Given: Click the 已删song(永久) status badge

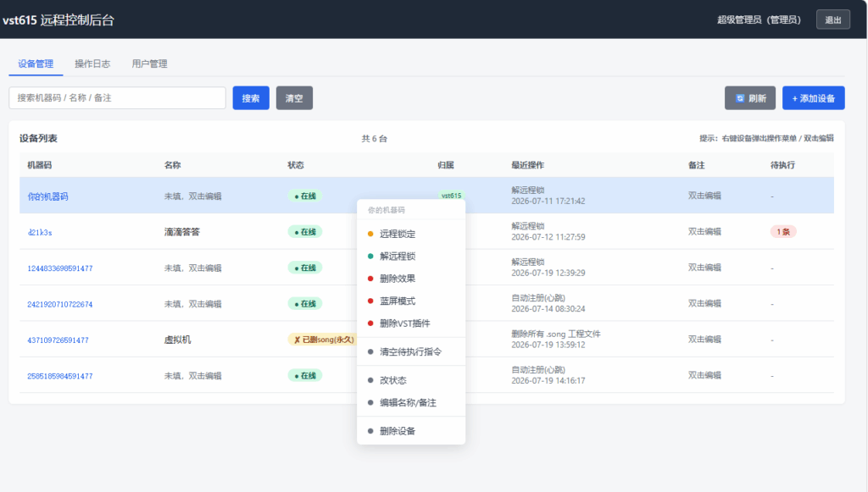Looking at the screenshot, I should 323,340.
